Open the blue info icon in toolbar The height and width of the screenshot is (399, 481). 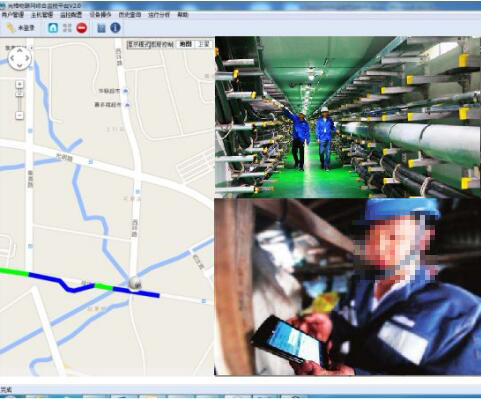click(115, 28)
